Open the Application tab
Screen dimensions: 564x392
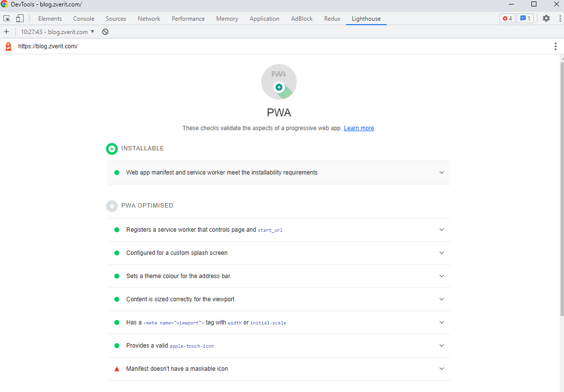(x=264, y=19)
